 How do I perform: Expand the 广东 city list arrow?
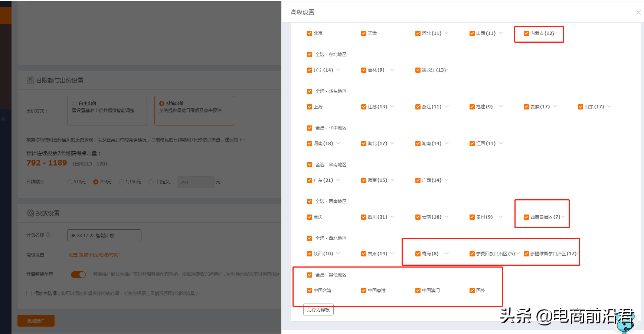point(338,180)
